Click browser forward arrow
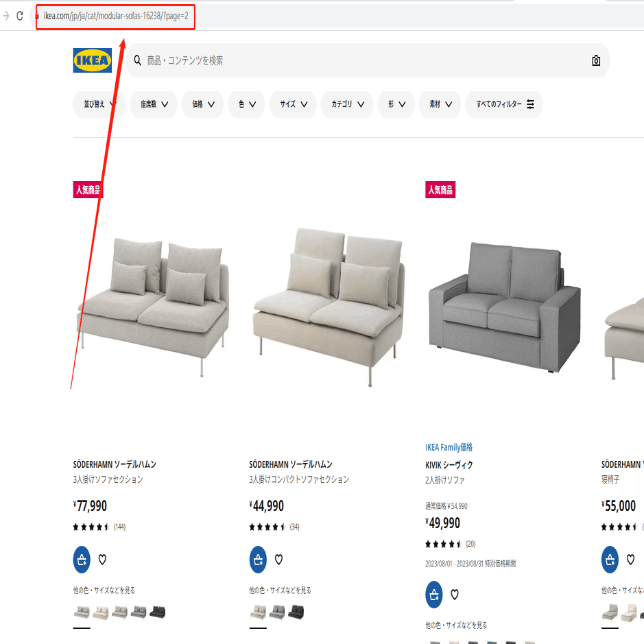The width and height of the screenshot is (644, 644). 5,16
